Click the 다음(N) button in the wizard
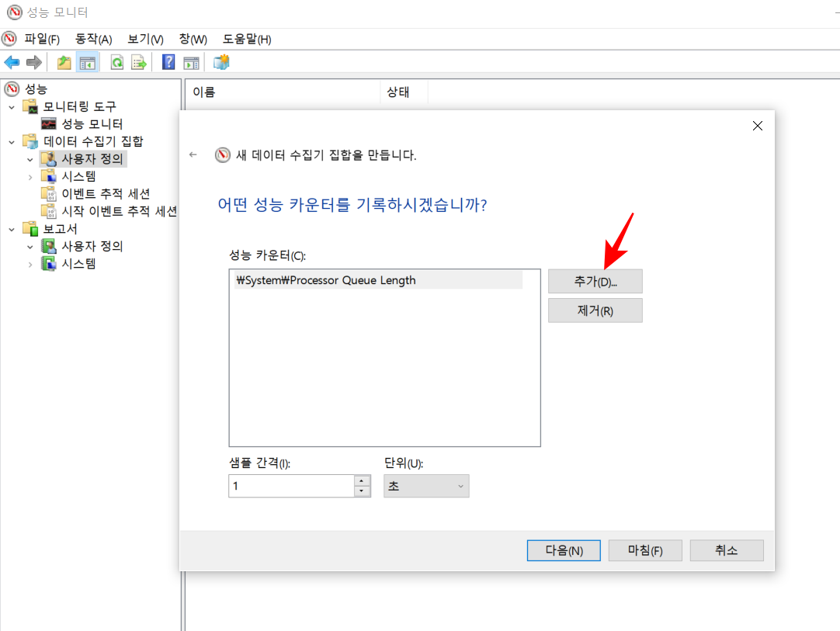840x631 pixels. click(563, 550)
